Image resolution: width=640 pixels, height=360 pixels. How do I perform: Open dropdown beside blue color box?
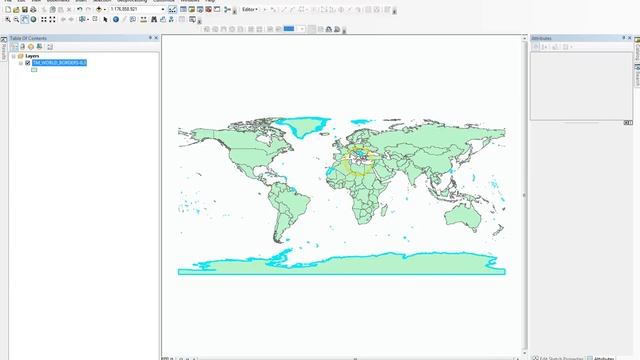301,29
